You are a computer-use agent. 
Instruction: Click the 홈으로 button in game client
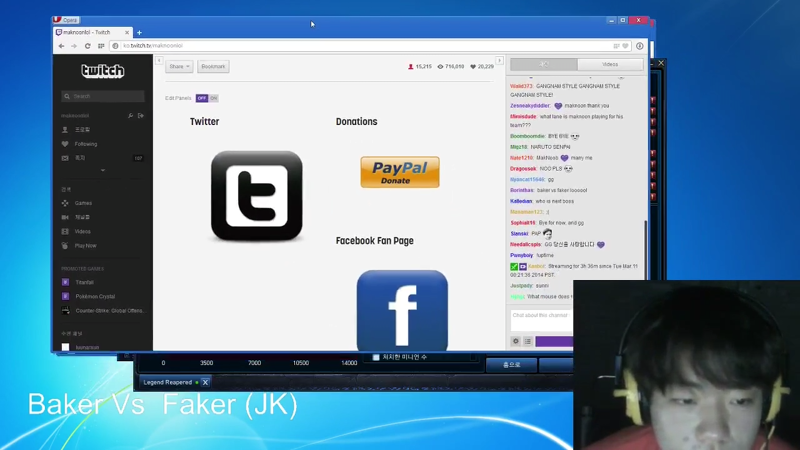point(512,365)
